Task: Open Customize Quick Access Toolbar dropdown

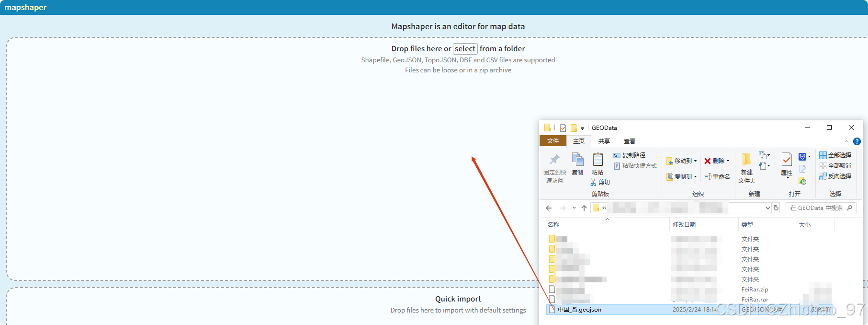Action: (x=582, y=128)
